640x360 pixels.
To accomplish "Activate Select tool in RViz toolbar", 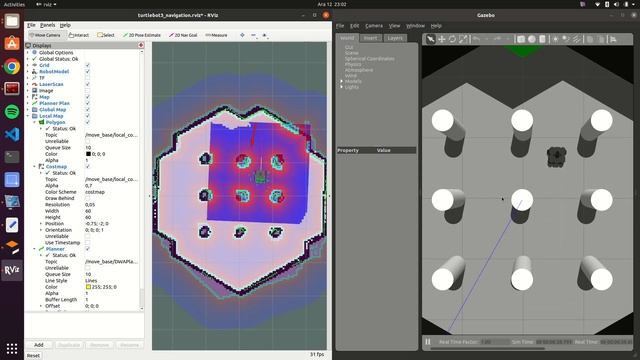I will [x=106, y=35].
